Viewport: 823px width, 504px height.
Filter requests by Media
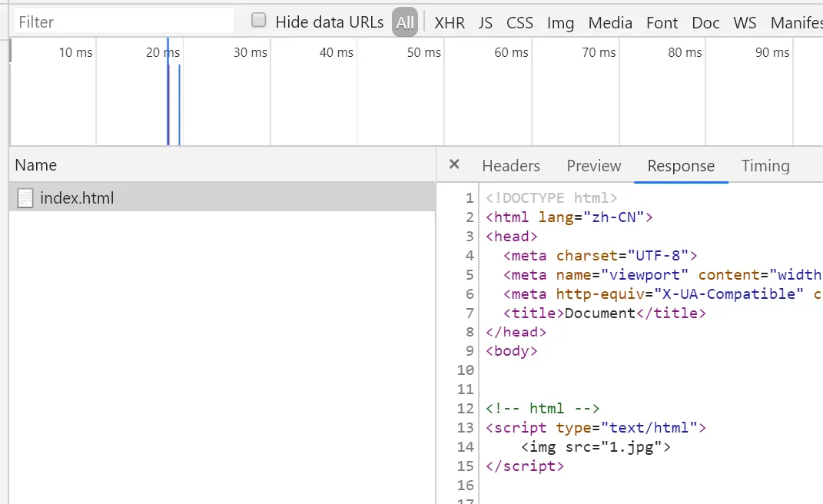(x=610, y=22)
